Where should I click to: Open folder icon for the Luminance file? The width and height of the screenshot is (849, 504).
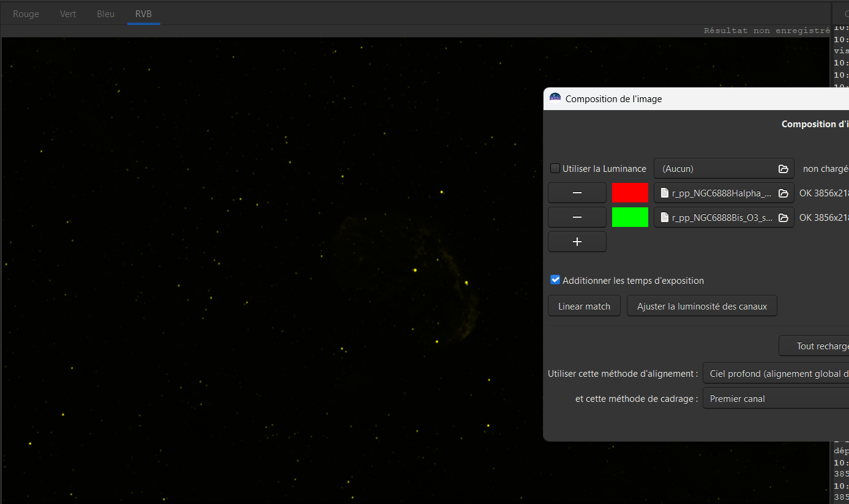click(x=783, y=169)
